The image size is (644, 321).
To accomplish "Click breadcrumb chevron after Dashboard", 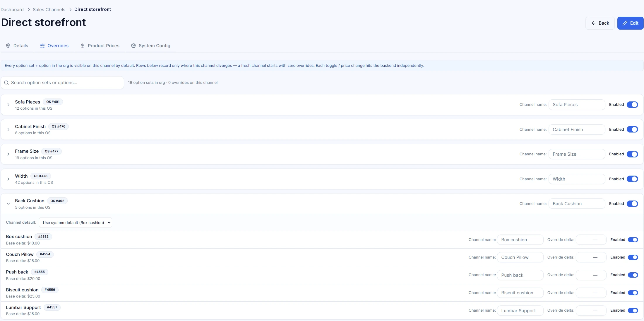I will click(x=29, y=10).
